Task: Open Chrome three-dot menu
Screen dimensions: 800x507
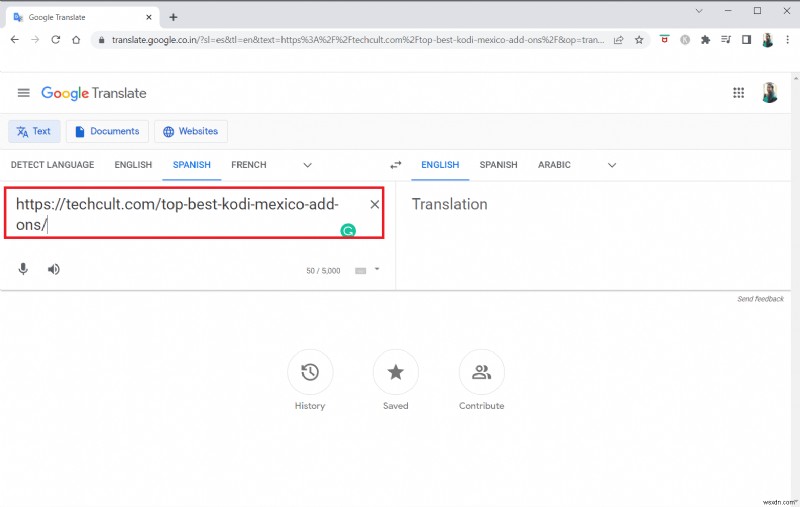Action: [x=787, y=40]
